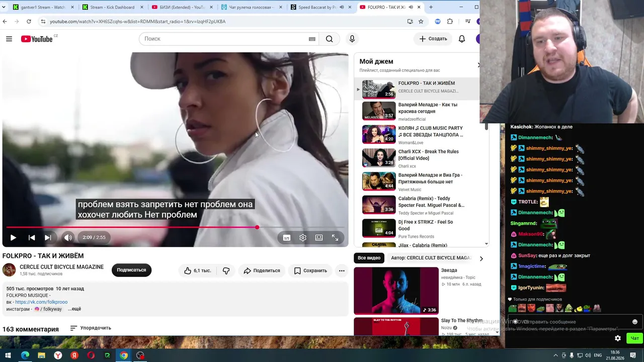Open the three-dot more actions menu
Viewport: 644px width, 362px height.
click(342, 270)
